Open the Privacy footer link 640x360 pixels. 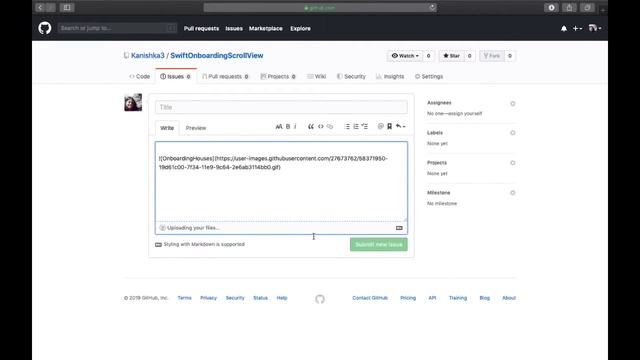209,298
